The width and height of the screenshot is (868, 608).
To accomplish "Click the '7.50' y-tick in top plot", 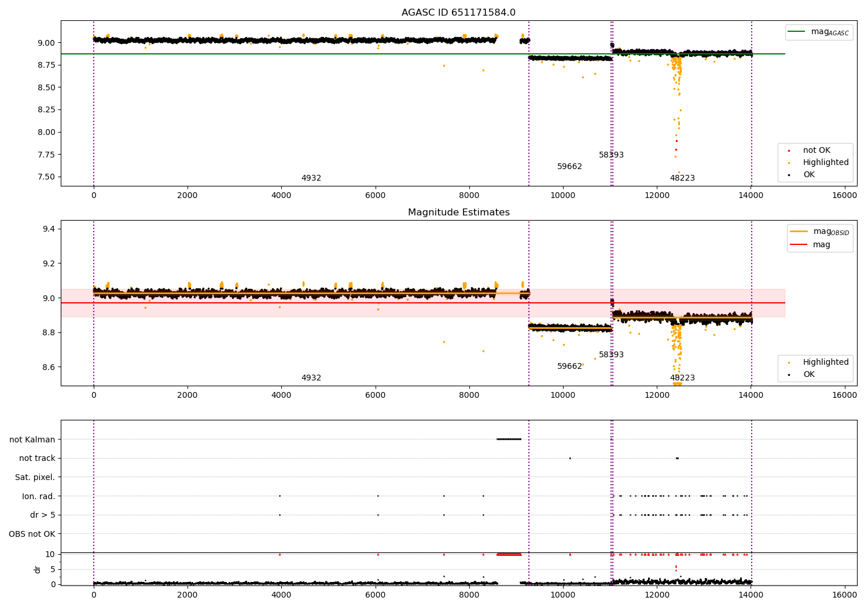I will (47, 177).
